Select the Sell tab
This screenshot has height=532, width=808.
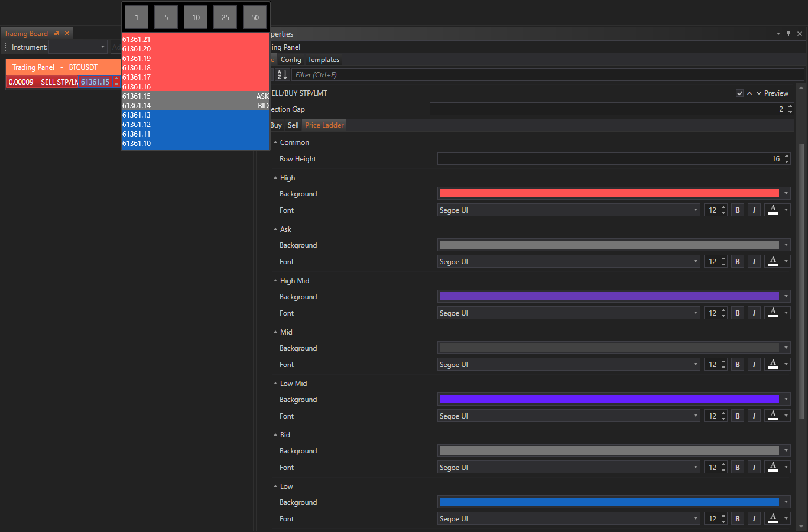293,125
